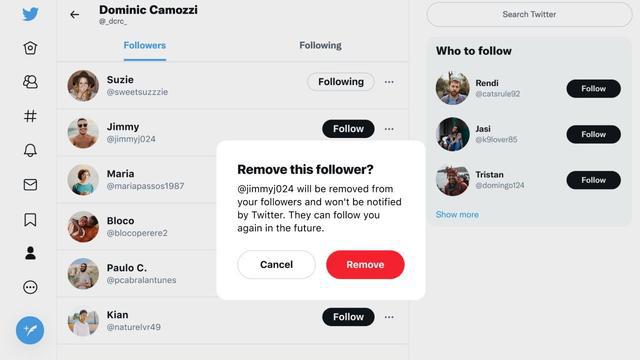
Task: Confirm with the red Remove button
Action: 365,264
